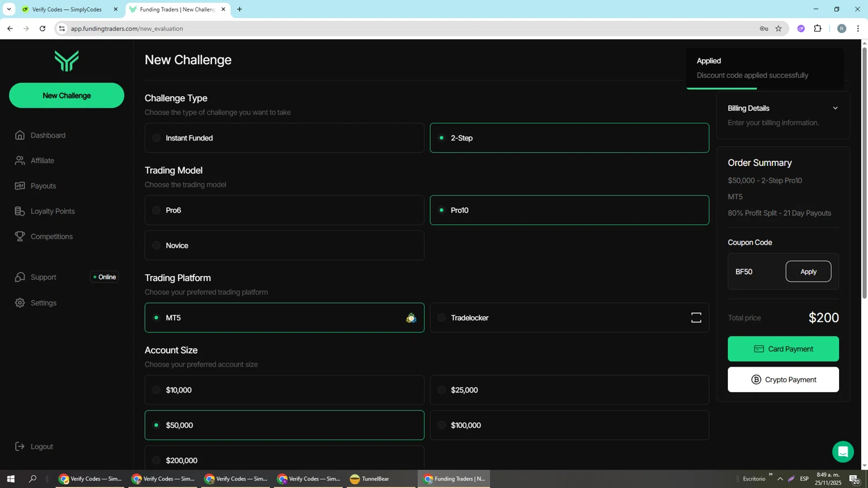Click the site information icon in address bar
Image resolution: width=868 pixels, height=488 pixels.
pos(62,28)
